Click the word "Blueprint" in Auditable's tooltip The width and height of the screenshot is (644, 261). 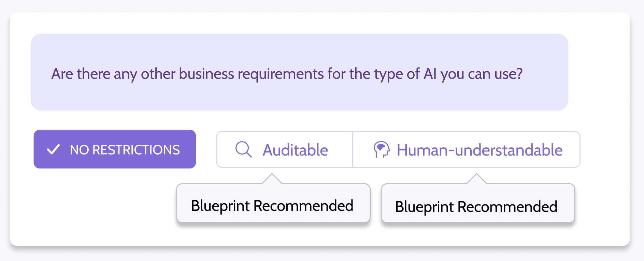pos(220,206)
